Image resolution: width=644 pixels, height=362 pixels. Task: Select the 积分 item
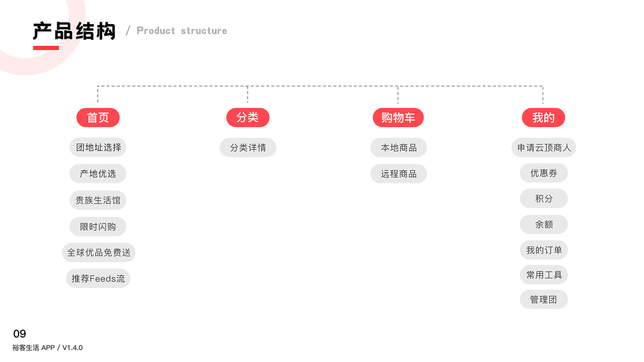pos(544,198)
